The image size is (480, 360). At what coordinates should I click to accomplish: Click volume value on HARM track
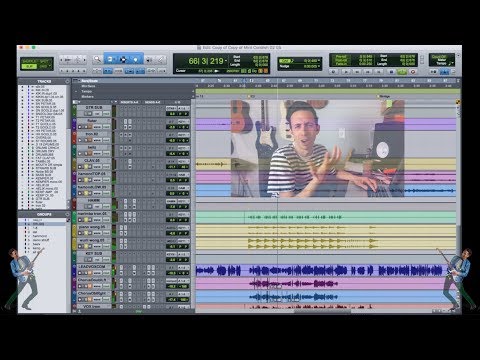[x=171, y=207]
